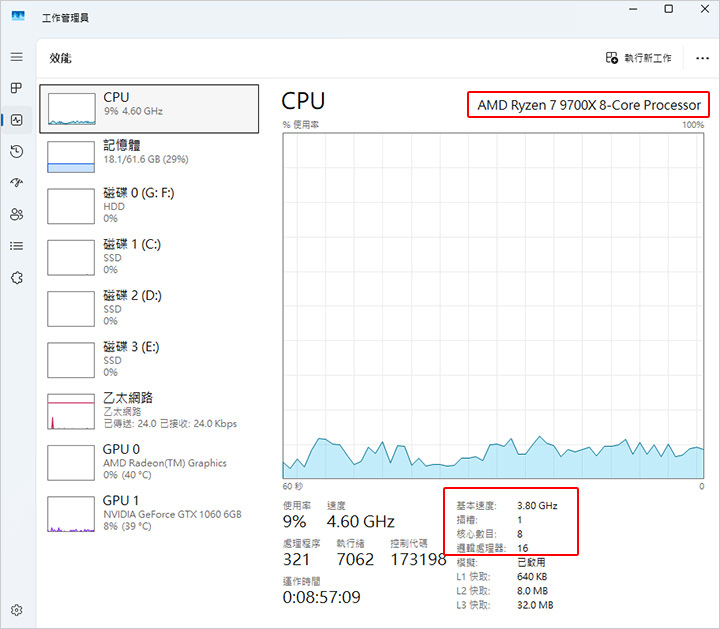Go to the Processes page icon

[x=17, y=88]
